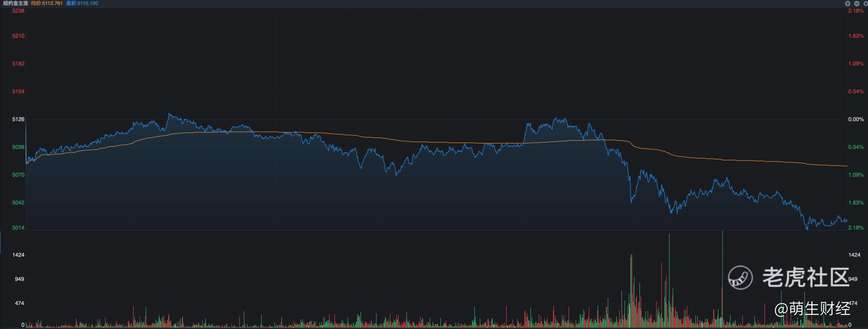
Task: Click the 5014 bottom price axis label
Action: [x=18, y=228]
